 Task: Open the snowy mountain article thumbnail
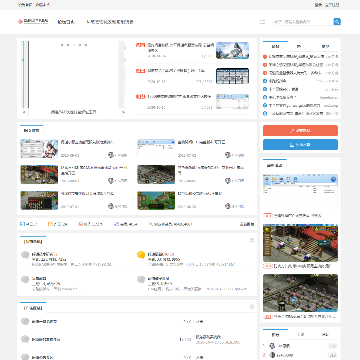click(232, 50)
